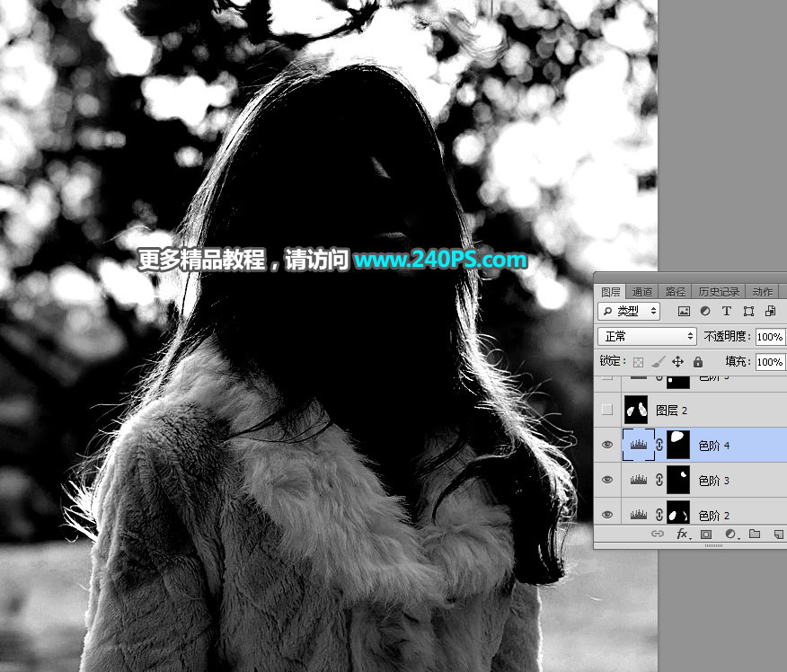
Task: Filter layers by smart objects icon
Action: [x=770, y=311]
